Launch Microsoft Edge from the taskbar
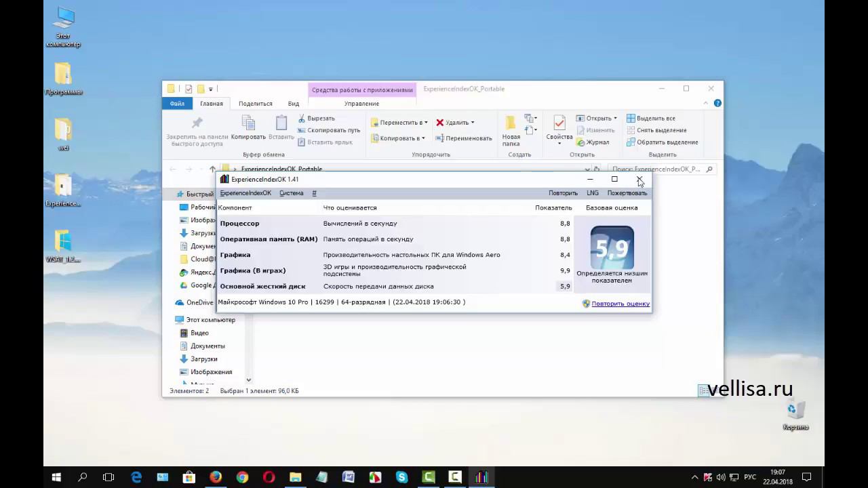The height and width of the screenshot is (488, 868). [136, 477]
